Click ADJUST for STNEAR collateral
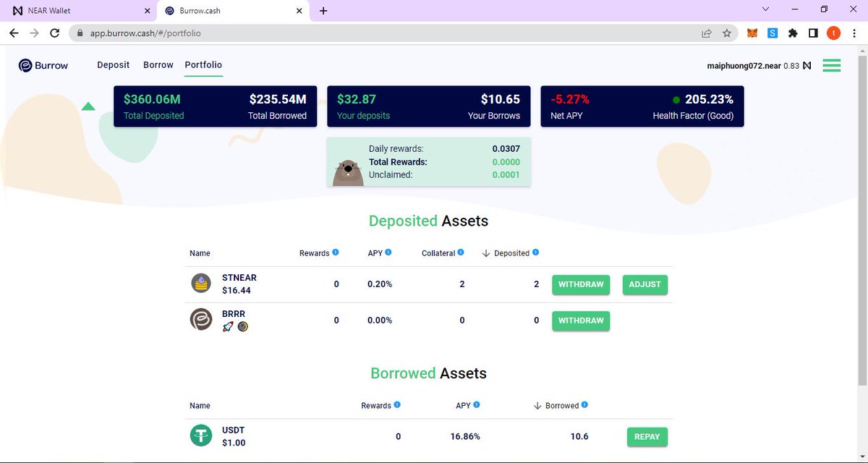This screenshot has height=463, width=868. pyautogui.click(x=645, y=284)
